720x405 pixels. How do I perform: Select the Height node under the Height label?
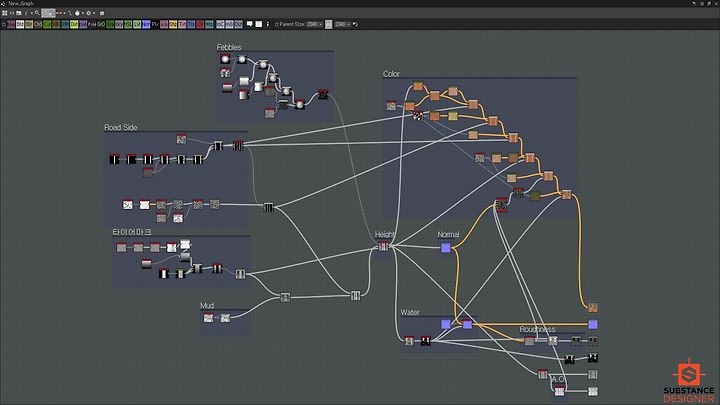383,247
